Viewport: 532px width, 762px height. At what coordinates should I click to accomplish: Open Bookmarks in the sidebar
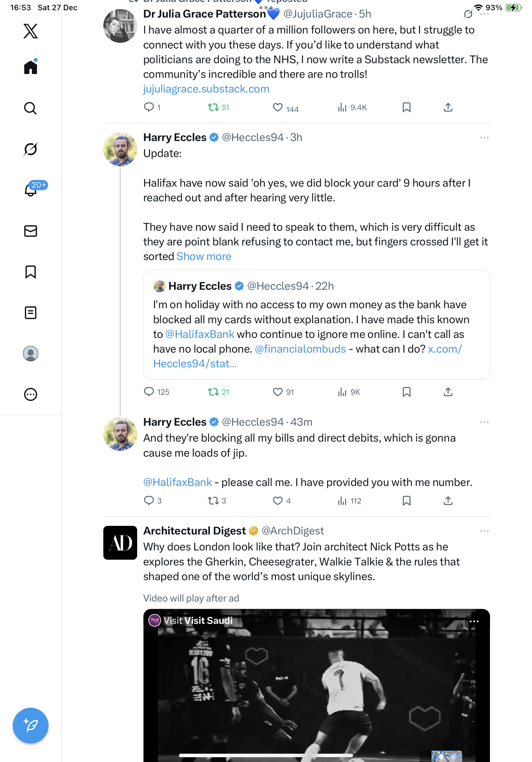tap(31, 272)
